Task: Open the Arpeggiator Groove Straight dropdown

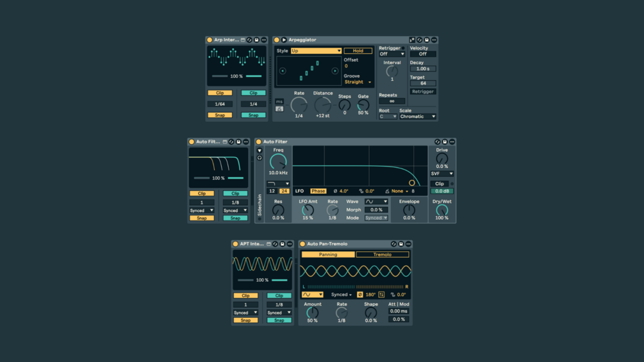Action: [358, 82]
